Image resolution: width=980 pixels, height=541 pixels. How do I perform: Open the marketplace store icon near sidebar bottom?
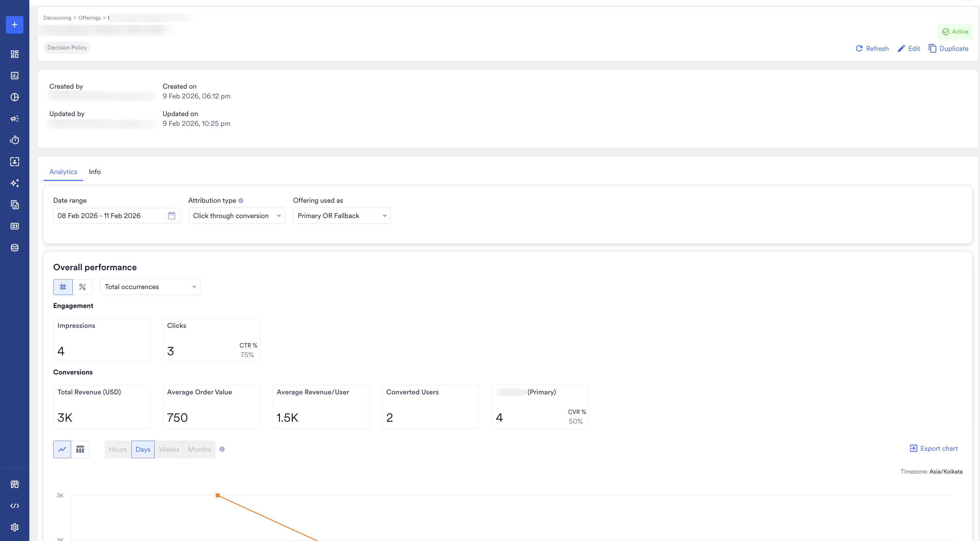click(15, 484)
